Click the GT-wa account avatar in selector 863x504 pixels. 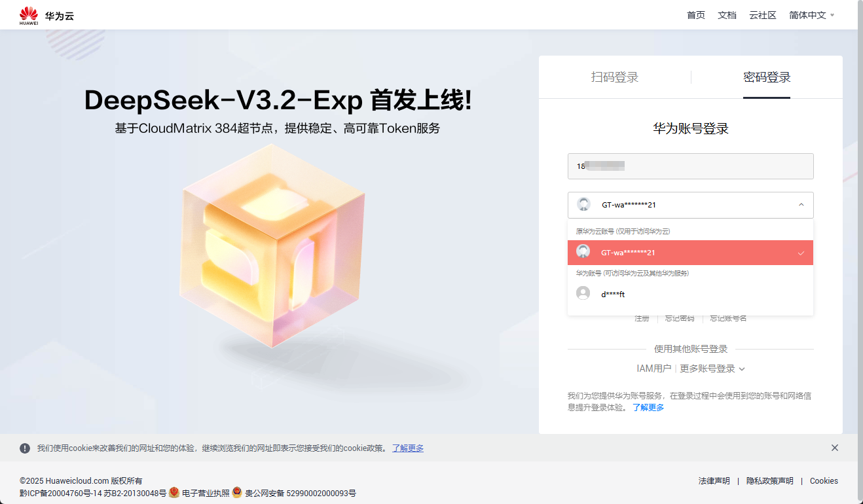pos(583,204)
